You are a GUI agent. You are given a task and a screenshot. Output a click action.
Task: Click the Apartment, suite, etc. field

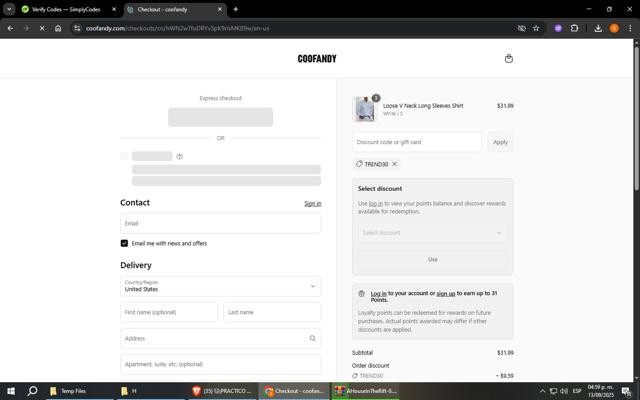point(220,364)
